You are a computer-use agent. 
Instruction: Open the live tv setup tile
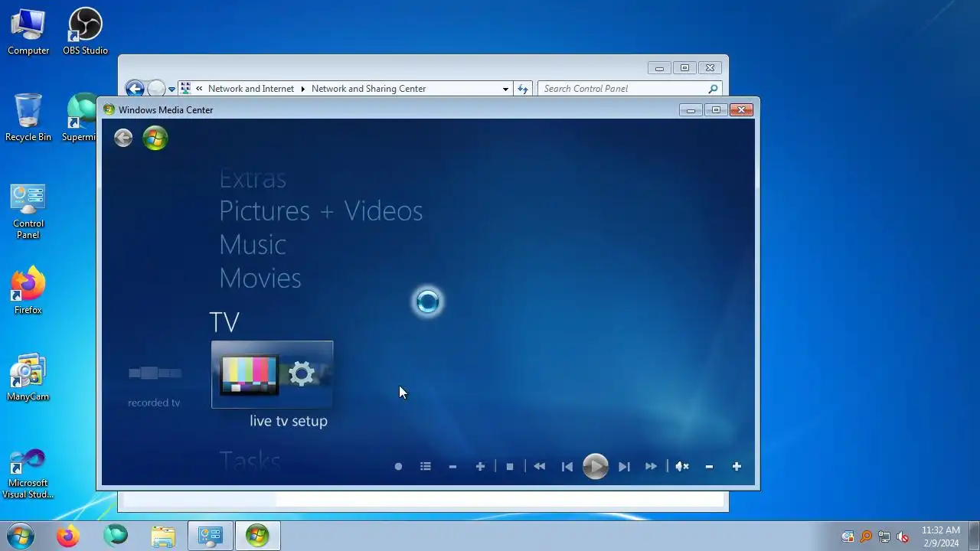(272, 374)
